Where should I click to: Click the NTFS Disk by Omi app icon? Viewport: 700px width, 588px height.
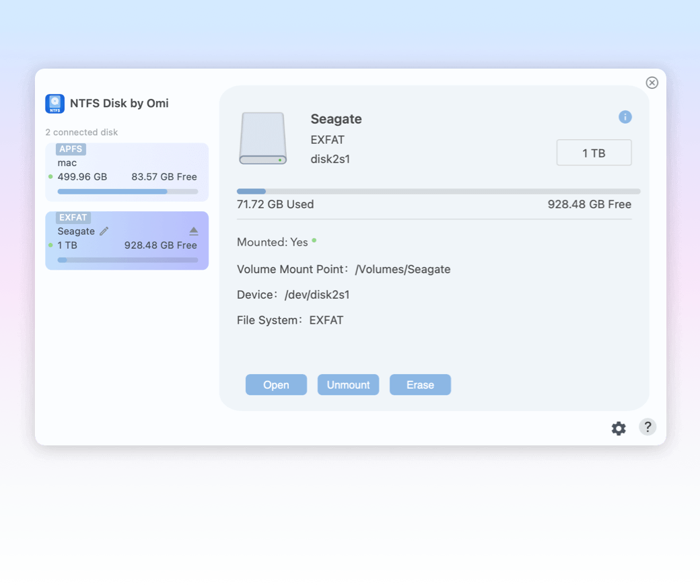click(x=55, y=104)
